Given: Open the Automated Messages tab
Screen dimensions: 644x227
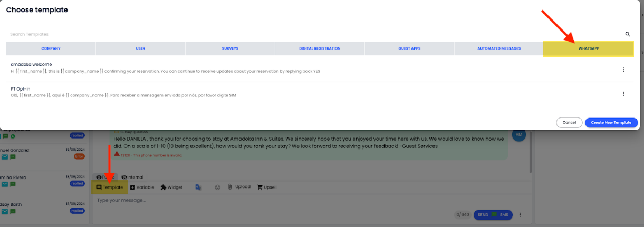Looking at the screenshot, I should pyautogui.click(x=499, y=48).
